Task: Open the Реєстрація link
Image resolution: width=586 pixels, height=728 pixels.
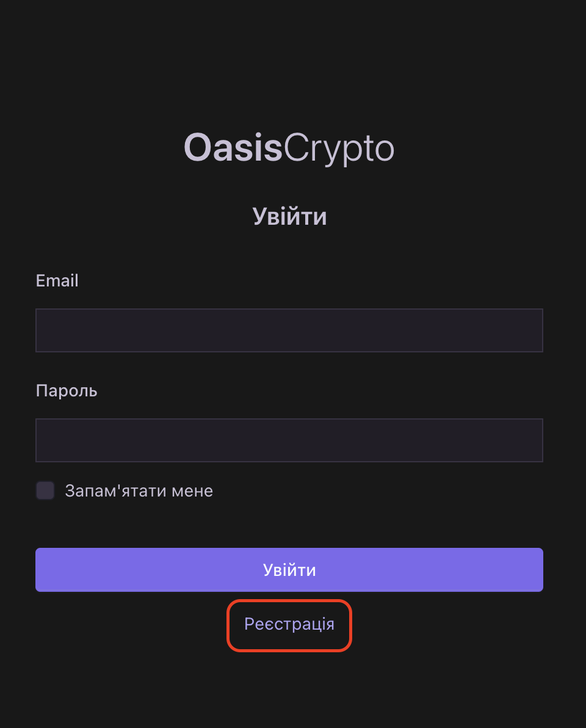Action: (289, 624)
